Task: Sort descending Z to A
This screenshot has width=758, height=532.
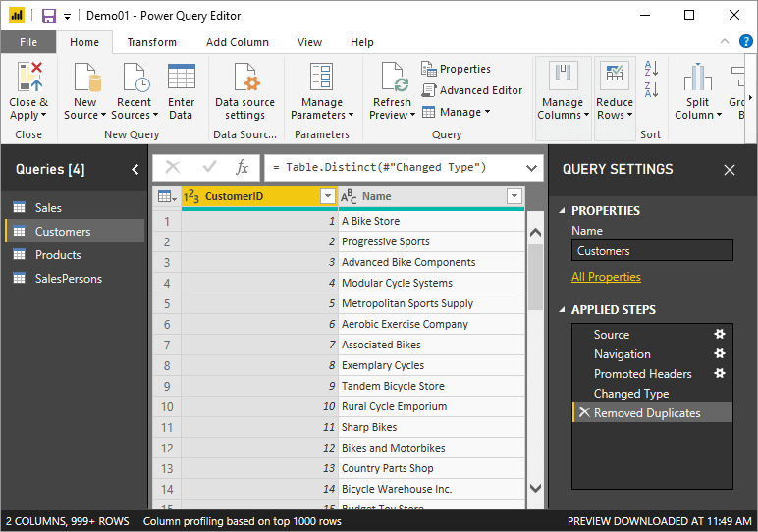Action: click(x=651, y=89)
